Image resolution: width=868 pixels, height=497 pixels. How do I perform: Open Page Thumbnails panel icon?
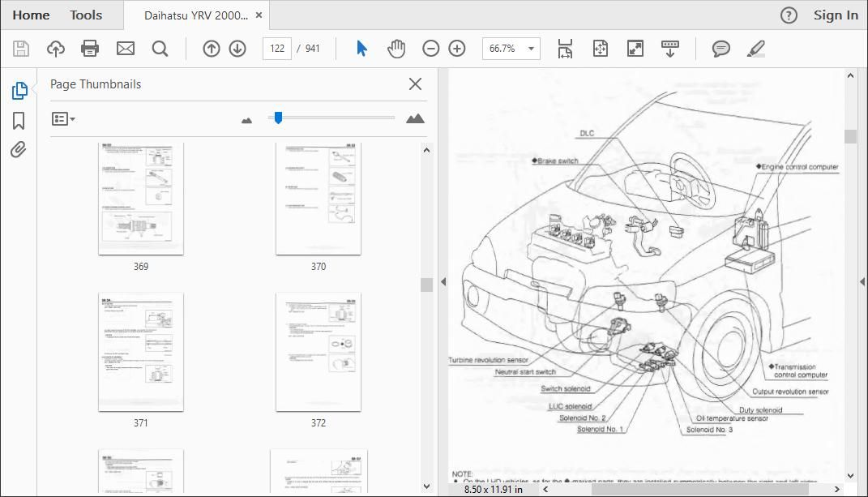point(19,90)
